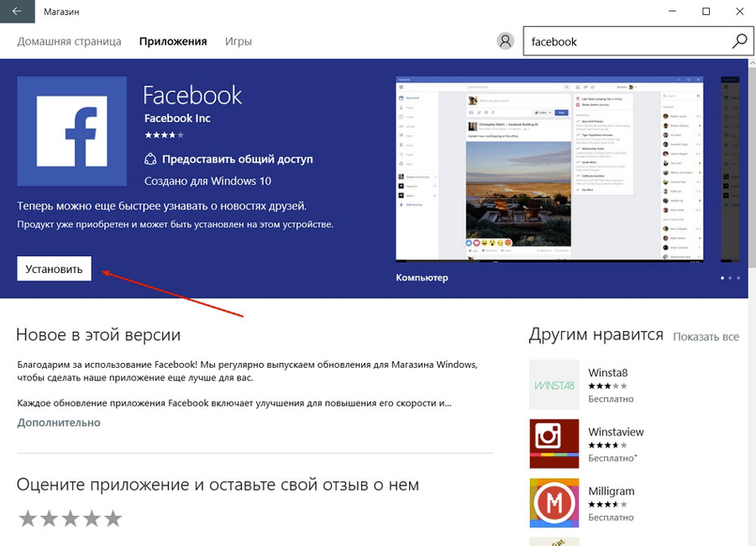
Task: Select the second screenshot pagination dot
Action: (x=730, y=277)
